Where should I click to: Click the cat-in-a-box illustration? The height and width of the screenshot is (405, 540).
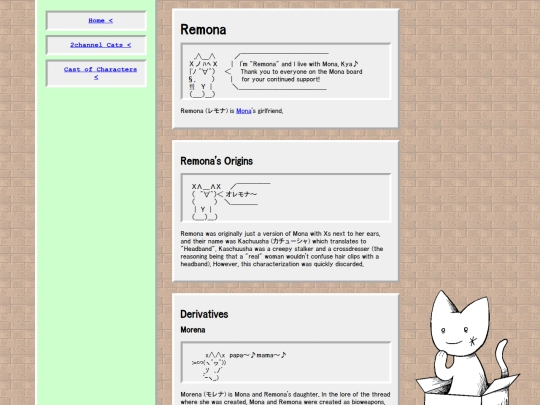pyautogui.click(x=469, y=348)
